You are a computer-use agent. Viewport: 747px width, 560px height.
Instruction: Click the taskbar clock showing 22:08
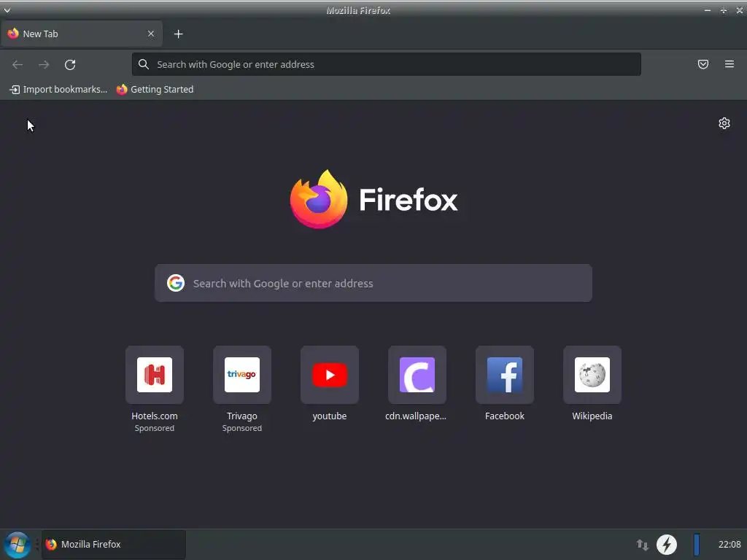tap(729, 544)
